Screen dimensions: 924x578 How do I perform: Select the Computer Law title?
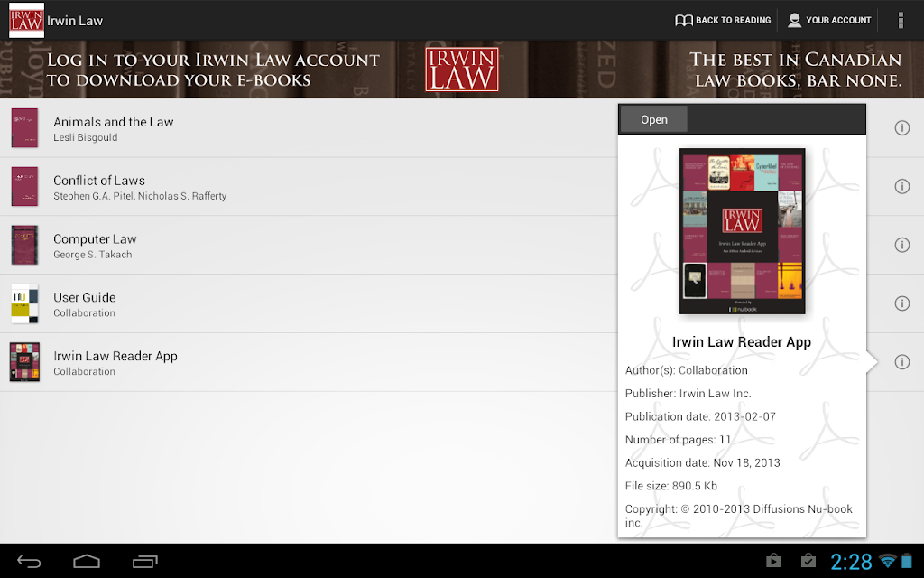coord(95,238)
